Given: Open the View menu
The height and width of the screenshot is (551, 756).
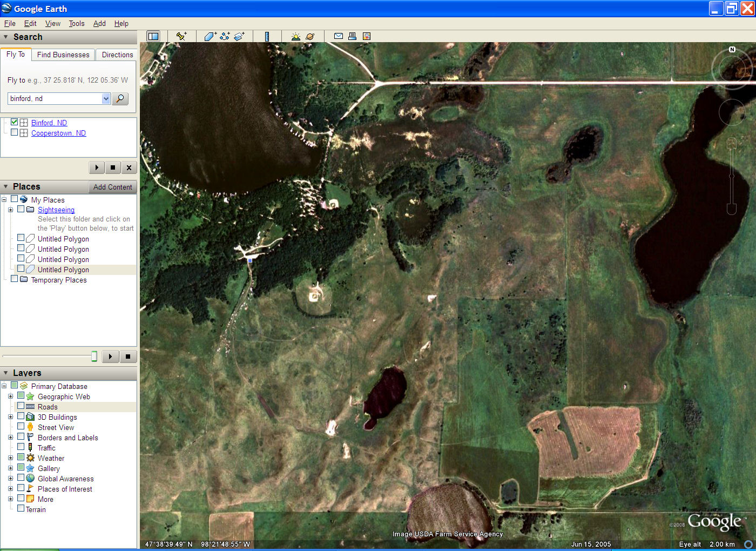Looking at the screenshot, I should (x=53, y=23).
